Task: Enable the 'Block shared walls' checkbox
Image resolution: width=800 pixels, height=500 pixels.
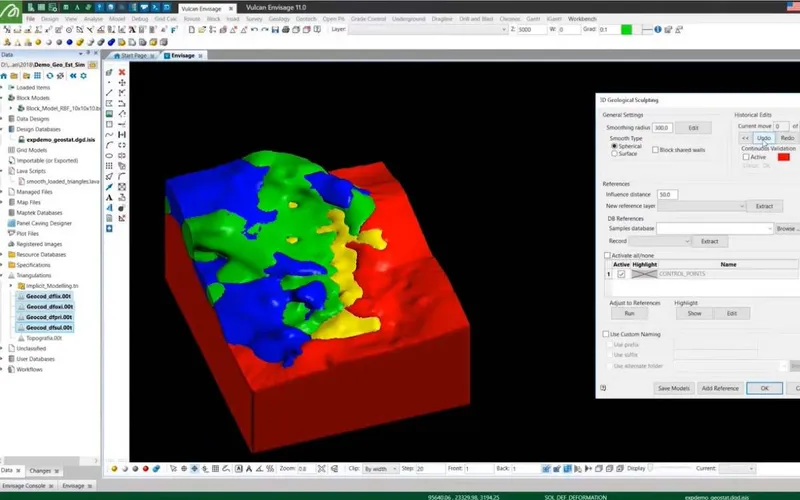Action: [x=655, y=150]
